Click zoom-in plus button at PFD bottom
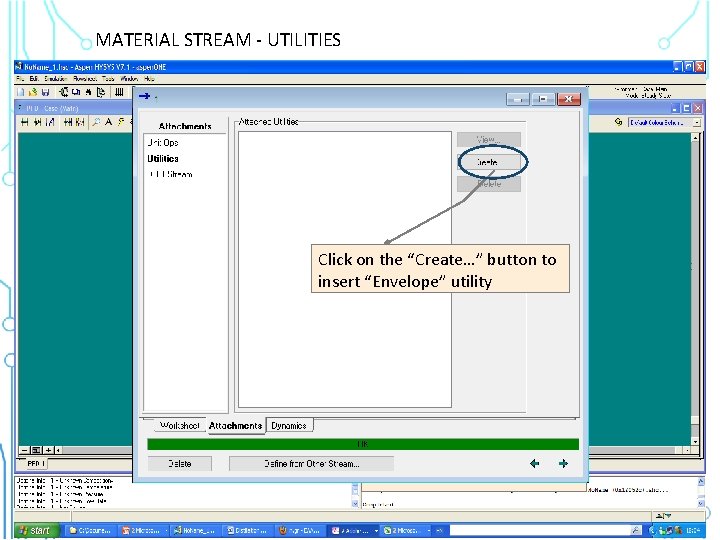The width and height of the screenshot is (720, 540). point(48,450)
